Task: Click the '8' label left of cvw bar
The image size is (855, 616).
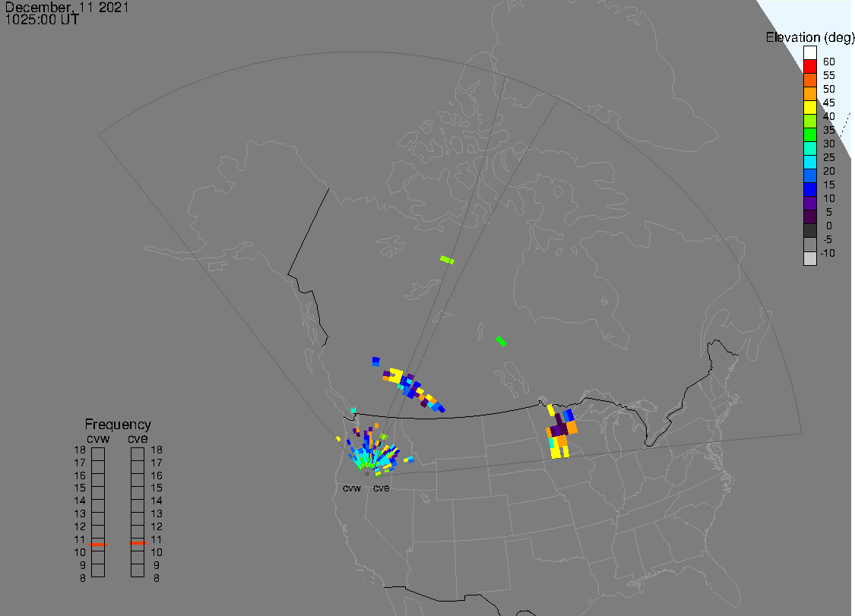Action: 83,578
